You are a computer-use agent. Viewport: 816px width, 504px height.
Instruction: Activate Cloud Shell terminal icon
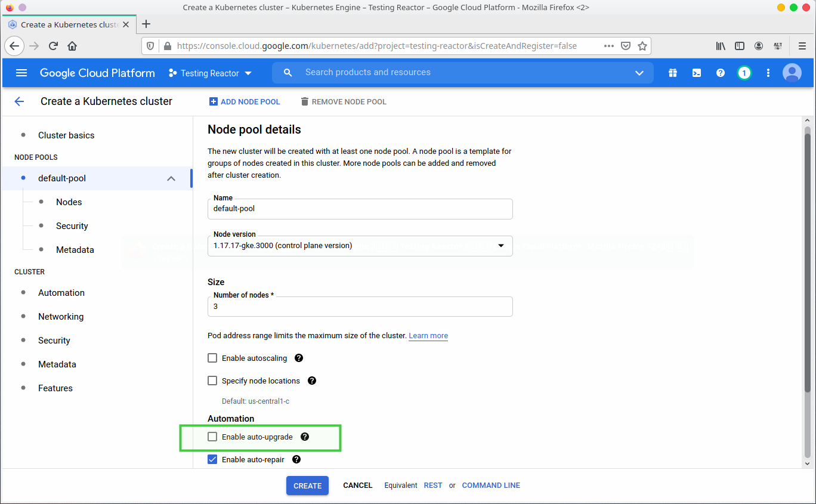[697, 73]
